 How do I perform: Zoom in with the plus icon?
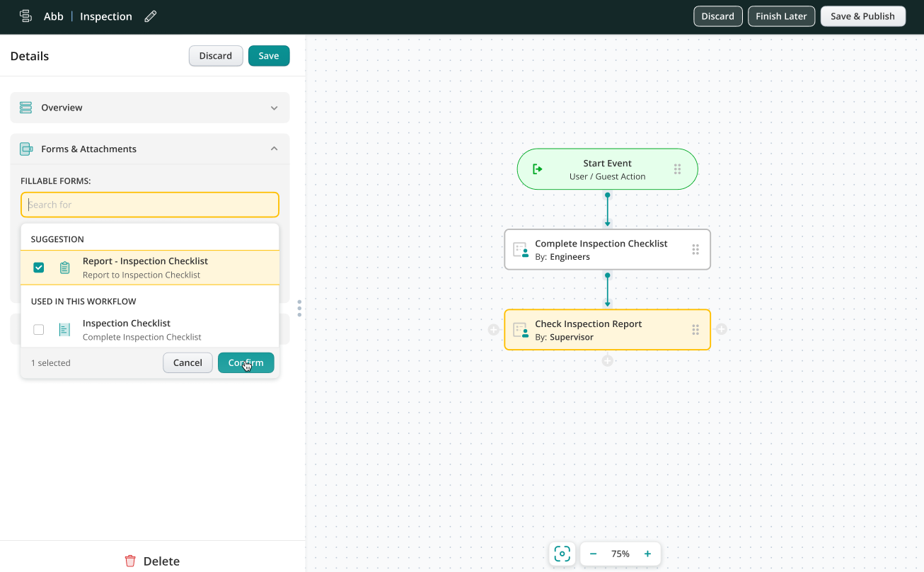(x=647, y=554)
